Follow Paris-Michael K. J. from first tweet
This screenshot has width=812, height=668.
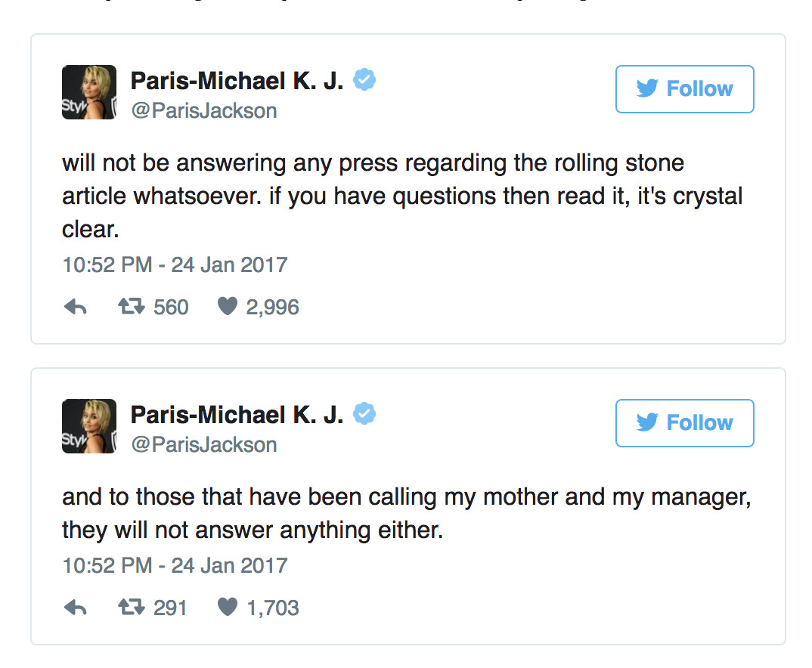685,89
